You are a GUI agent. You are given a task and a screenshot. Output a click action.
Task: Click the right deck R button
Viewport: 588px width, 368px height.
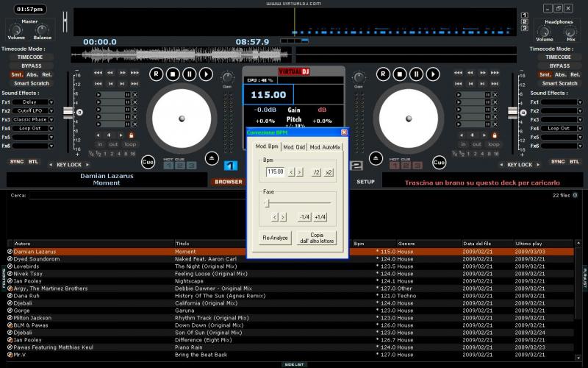pyautogui.click(x=383, y=74)
